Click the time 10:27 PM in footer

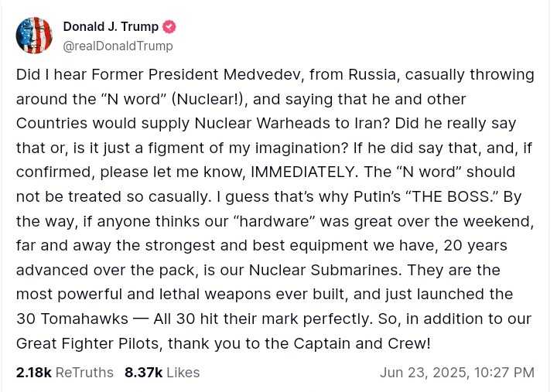pos(504,373)
